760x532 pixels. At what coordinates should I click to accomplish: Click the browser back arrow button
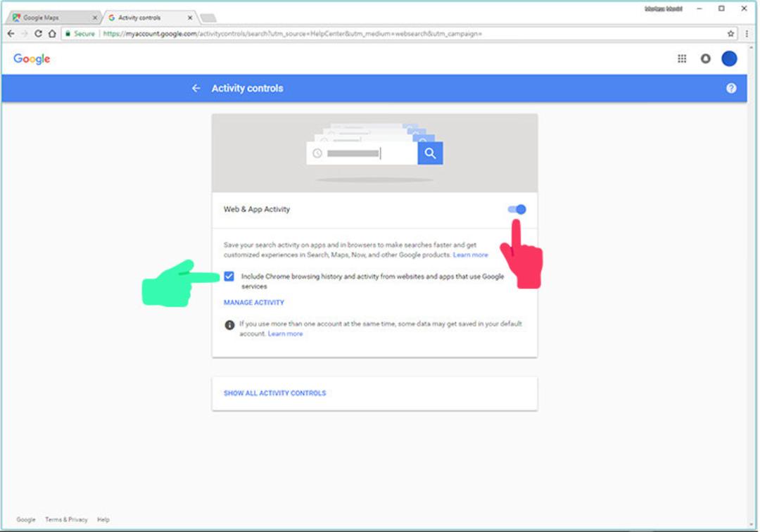(11, 34)
